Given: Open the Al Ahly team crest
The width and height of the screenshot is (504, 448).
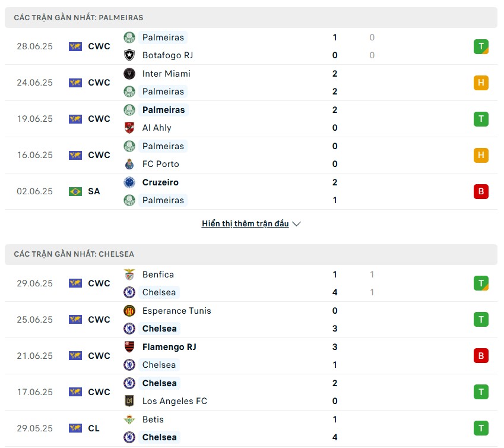Looking at the screenshot, I should pos(129,128).
